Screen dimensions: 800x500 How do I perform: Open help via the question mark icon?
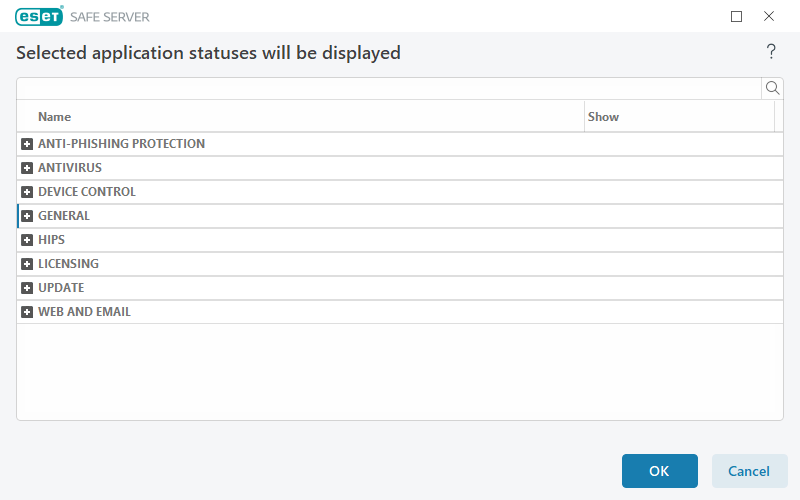(771, 52)
